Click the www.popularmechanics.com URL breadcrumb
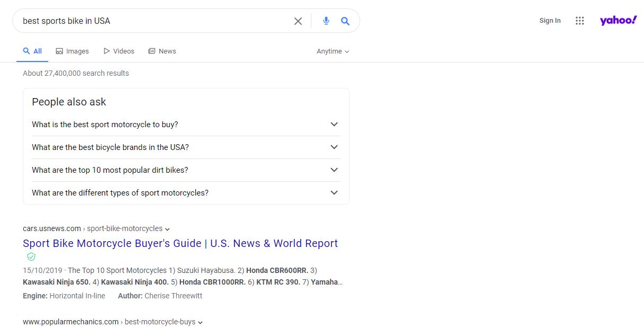The image size is (644, 327). (109, 322)
